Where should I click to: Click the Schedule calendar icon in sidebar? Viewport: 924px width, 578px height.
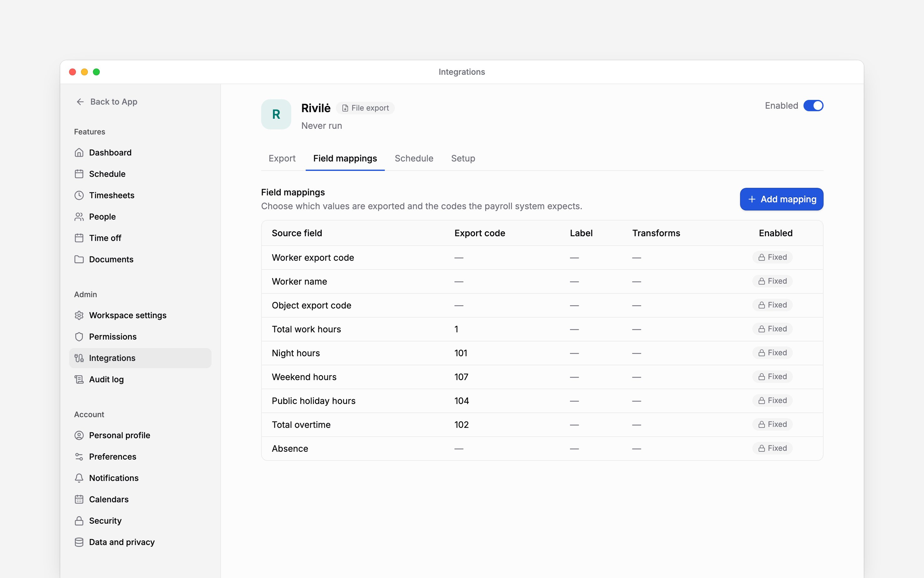[79, 174]
